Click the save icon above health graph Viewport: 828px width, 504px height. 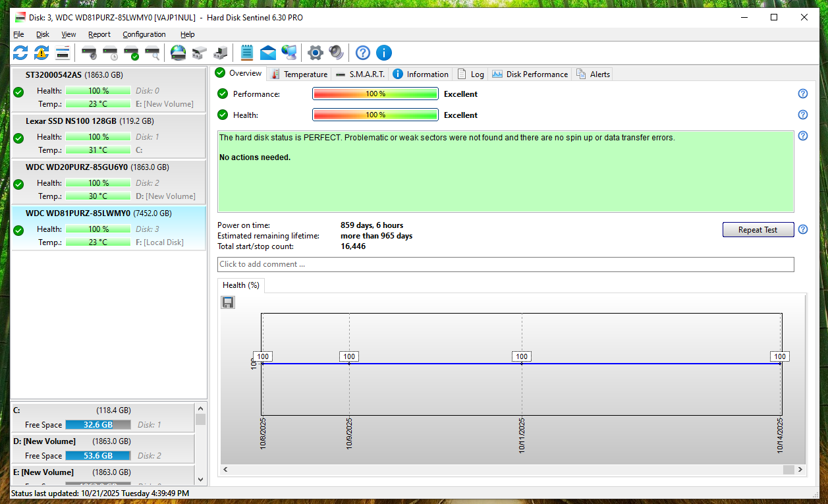coord(228,302)
